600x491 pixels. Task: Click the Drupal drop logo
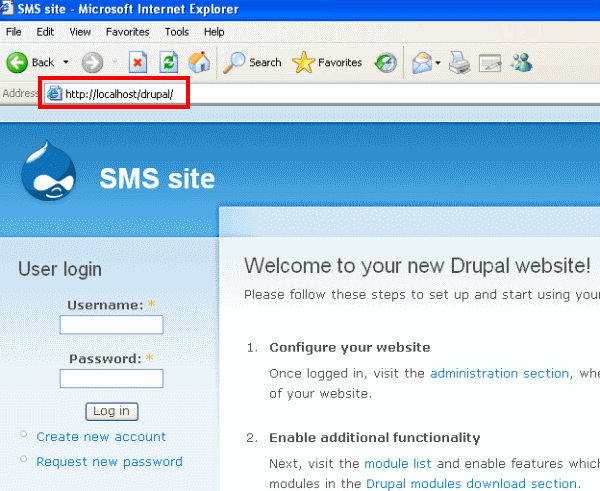pos(48,171)
